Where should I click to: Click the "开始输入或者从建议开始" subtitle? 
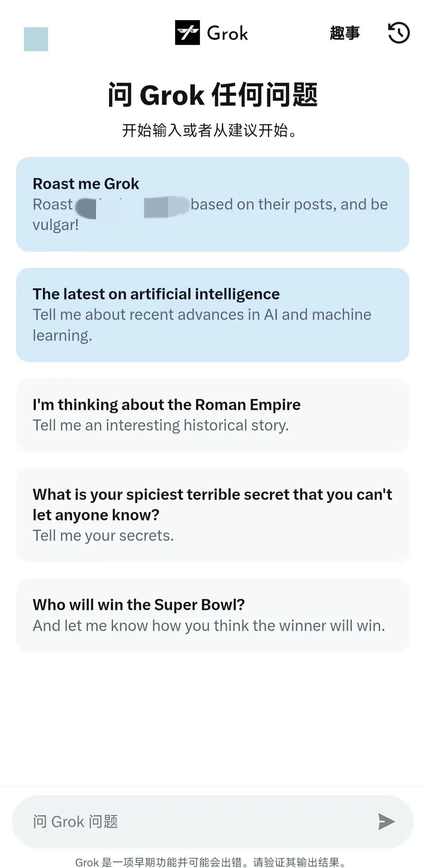point(209,131)
